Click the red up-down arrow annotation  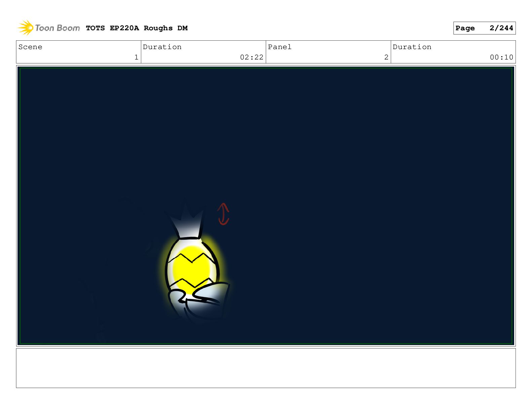tap(223, 214)
